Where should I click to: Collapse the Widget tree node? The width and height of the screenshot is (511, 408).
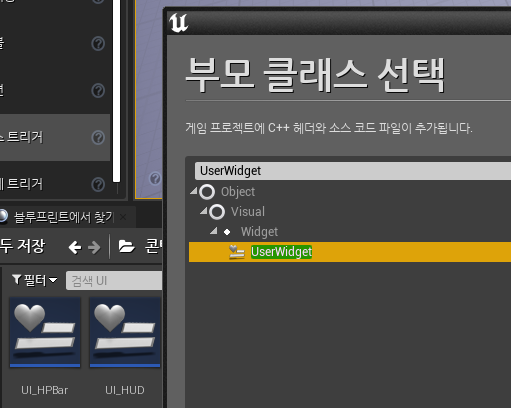click(214, 231)
